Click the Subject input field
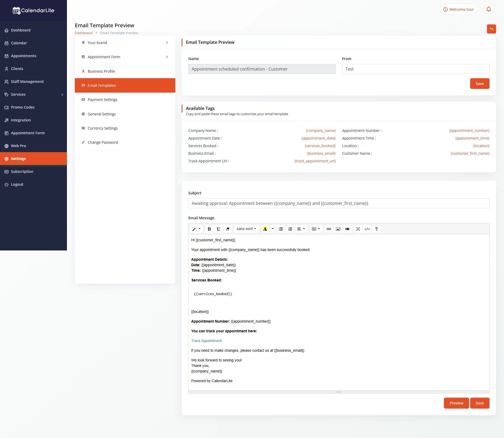The width and height of the screenshot is (504, 438). [339, 203]
